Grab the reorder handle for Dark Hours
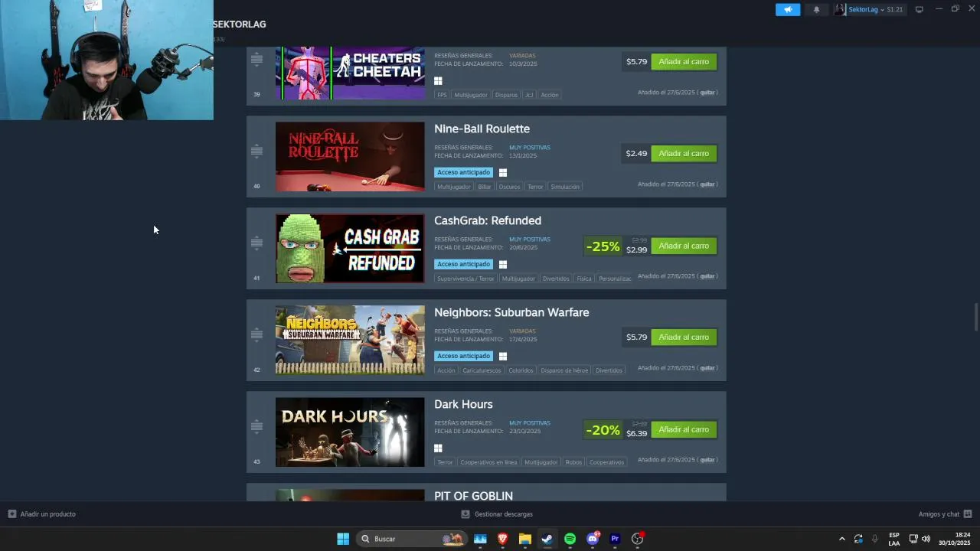Screen dimensions: 980x551 [256, 426]
